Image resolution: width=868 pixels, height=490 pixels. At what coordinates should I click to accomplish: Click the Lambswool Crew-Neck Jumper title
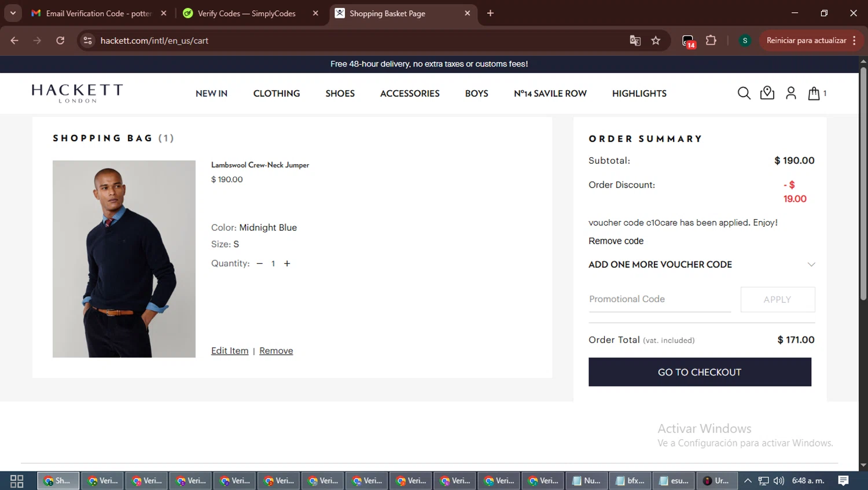(x=260, y=165)
